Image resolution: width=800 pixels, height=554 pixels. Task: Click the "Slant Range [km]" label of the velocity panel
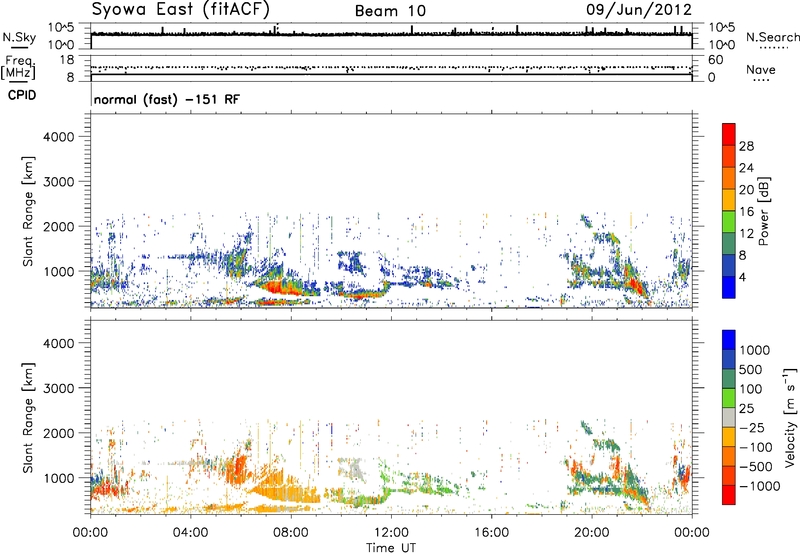(28, 417)
